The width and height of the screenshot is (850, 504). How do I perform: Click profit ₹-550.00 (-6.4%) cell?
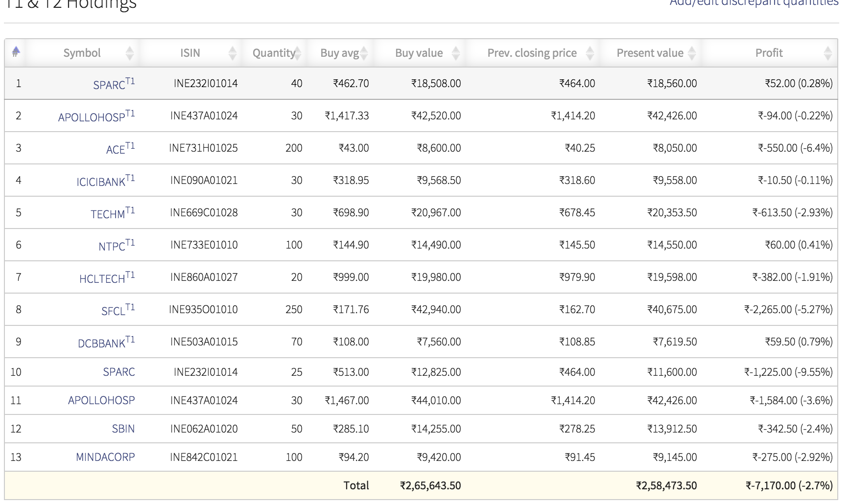point(795,148)
